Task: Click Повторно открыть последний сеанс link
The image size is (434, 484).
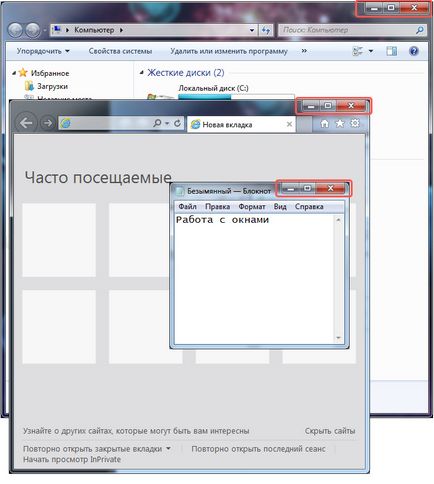Action: point(258,449)
